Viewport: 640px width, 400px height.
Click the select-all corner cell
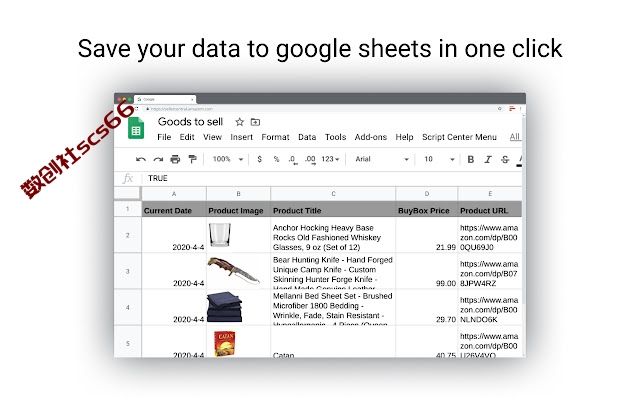tap(128, 194)
